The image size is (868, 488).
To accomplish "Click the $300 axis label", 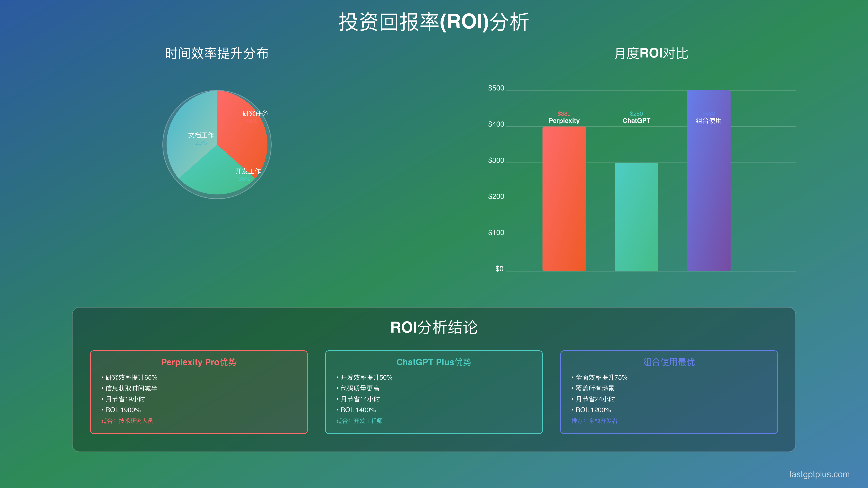I will point(496,160).
